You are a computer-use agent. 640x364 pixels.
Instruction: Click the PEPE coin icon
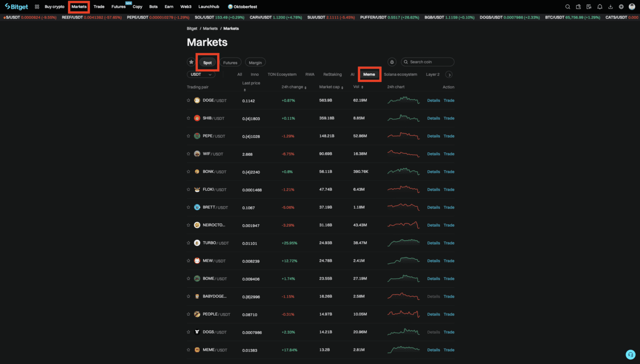click(x=197, y=136)
